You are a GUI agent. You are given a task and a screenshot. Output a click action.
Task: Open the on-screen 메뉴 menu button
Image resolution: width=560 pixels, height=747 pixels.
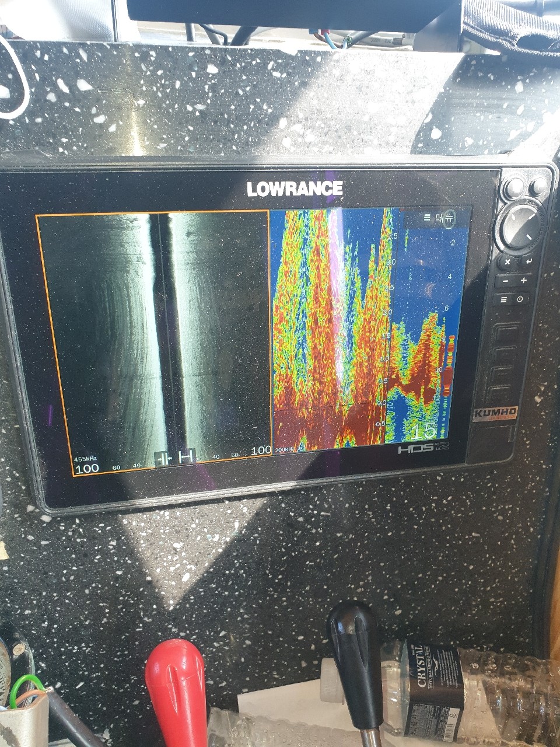pyautogui.click(x=439, y=217)
